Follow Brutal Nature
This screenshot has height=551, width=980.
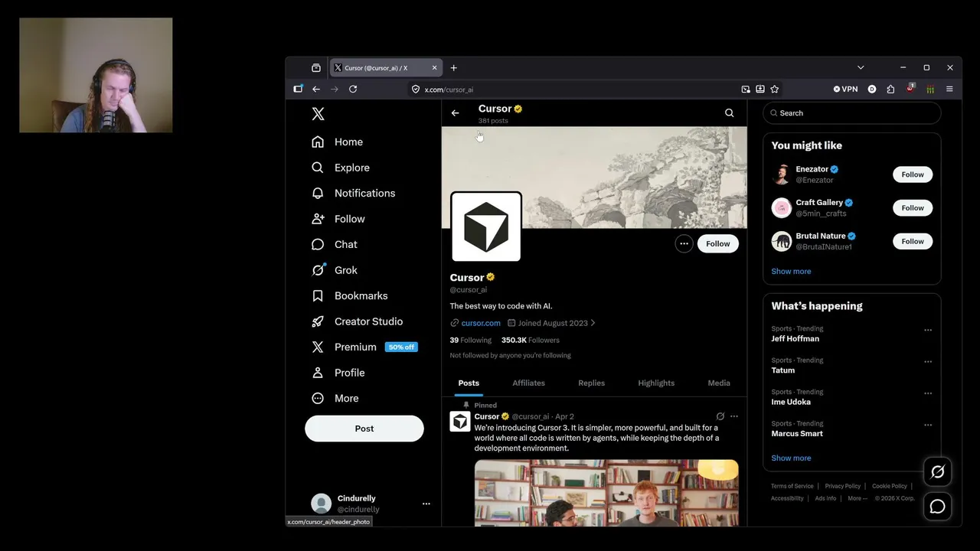(913, 241)
